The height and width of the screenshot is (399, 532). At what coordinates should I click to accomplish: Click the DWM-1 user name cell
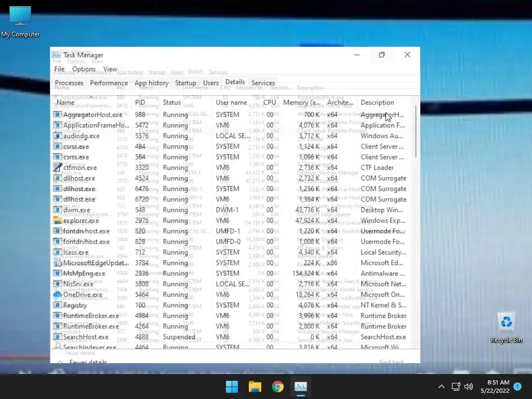tap(227, 210)
